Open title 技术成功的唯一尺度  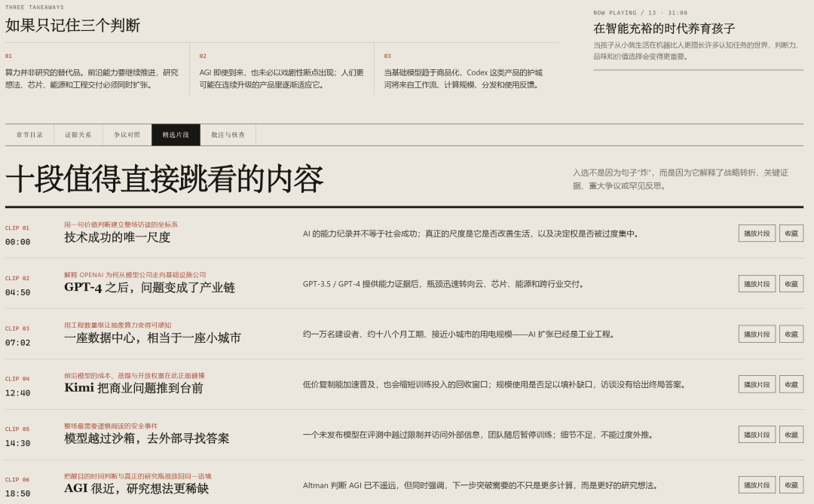point(118,237)
